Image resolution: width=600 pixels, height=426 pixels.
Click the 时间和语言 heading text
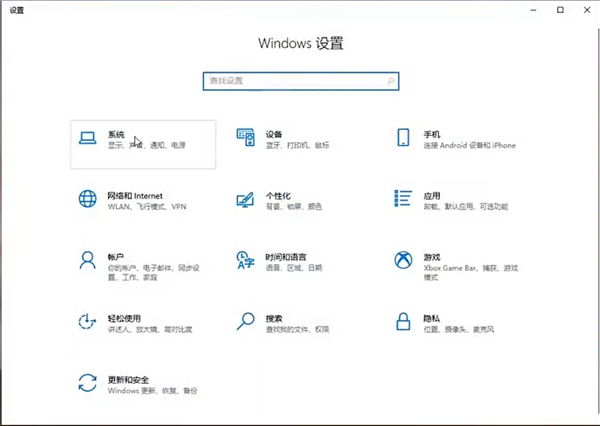pos(286,257)
